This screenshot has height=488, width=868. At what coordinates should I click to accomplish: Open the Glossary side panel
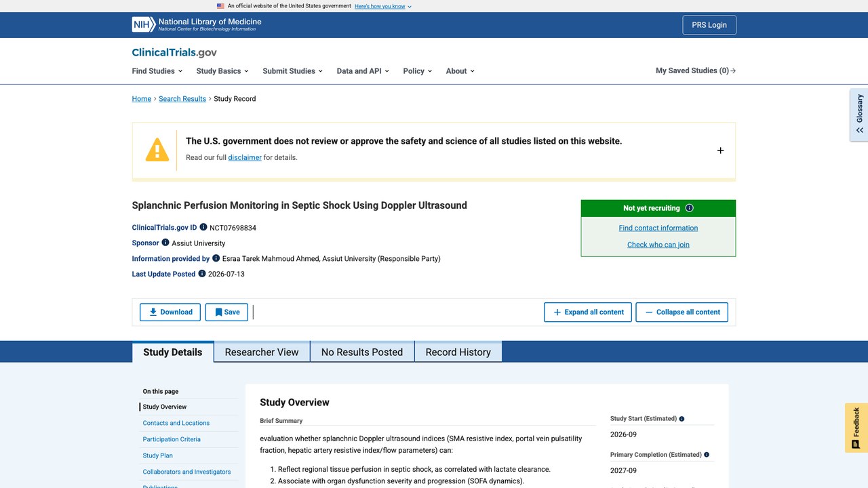(x=859, y=115)
